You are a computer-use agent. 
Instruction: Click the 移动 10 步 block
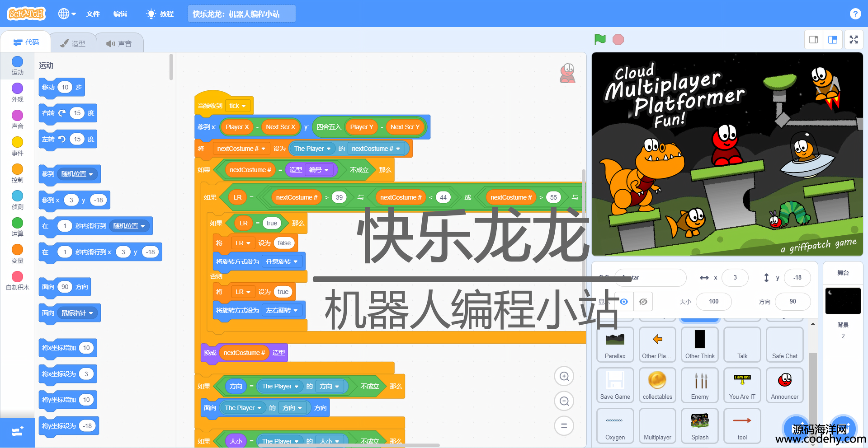coord(62,87)
